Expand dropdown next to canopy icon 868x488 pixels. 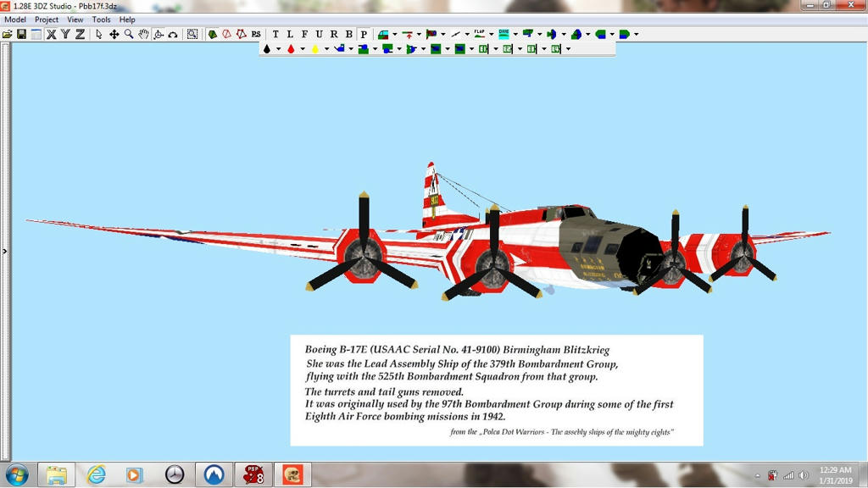click(395, 34)
